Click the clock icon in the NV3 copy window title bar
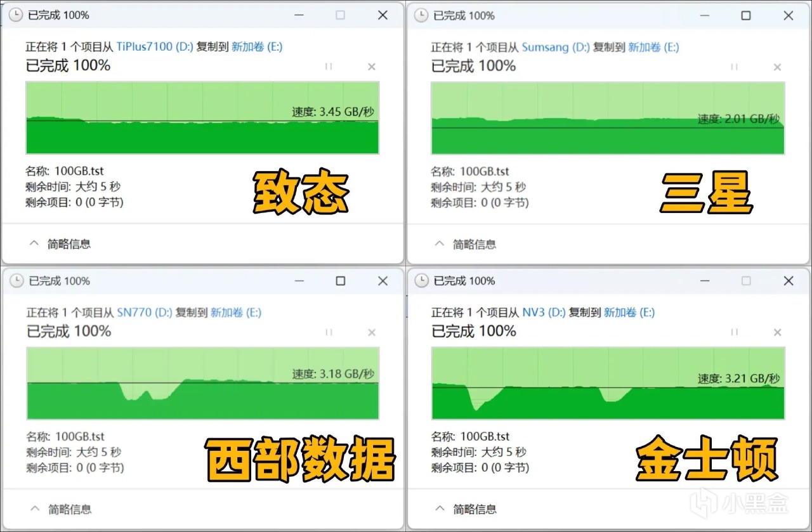This screenshot has width=812, height=532. (421, 281)
